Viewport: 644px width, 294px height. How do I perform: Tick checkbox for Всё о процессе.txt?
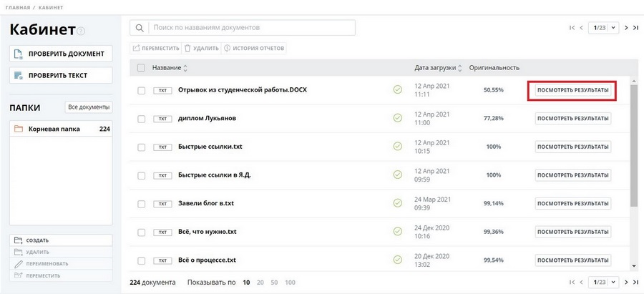tap(141, 261)
